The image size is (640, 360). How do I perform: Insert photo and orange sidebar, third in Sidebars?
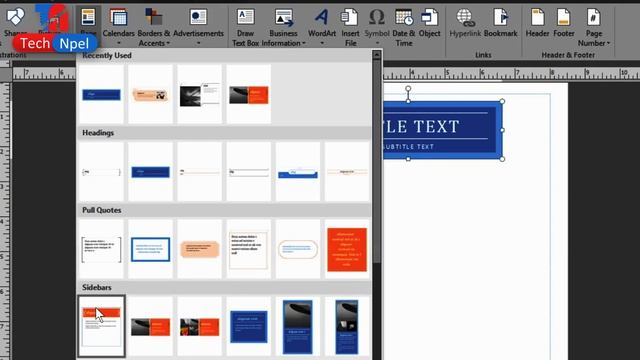tap(200, 327)
